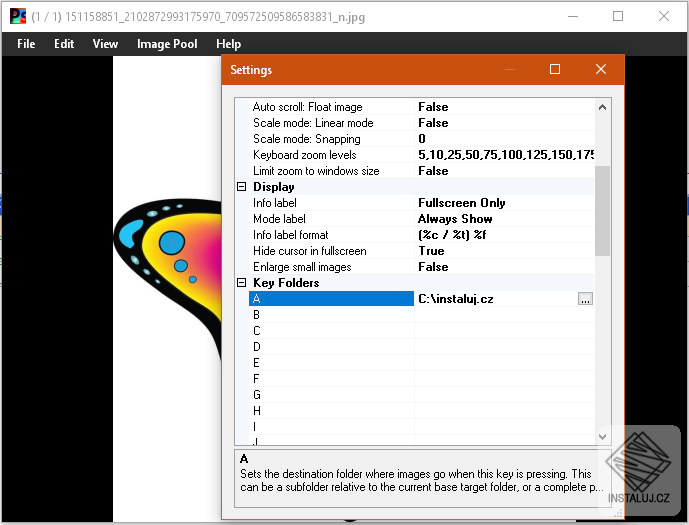The image size is (689, 525).
Task: Open the View menu
Action: click(105, 44)
